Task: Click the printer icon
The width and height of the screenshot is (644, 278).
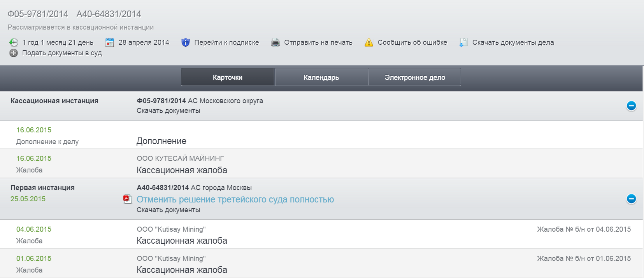Action: coord(275,42)
